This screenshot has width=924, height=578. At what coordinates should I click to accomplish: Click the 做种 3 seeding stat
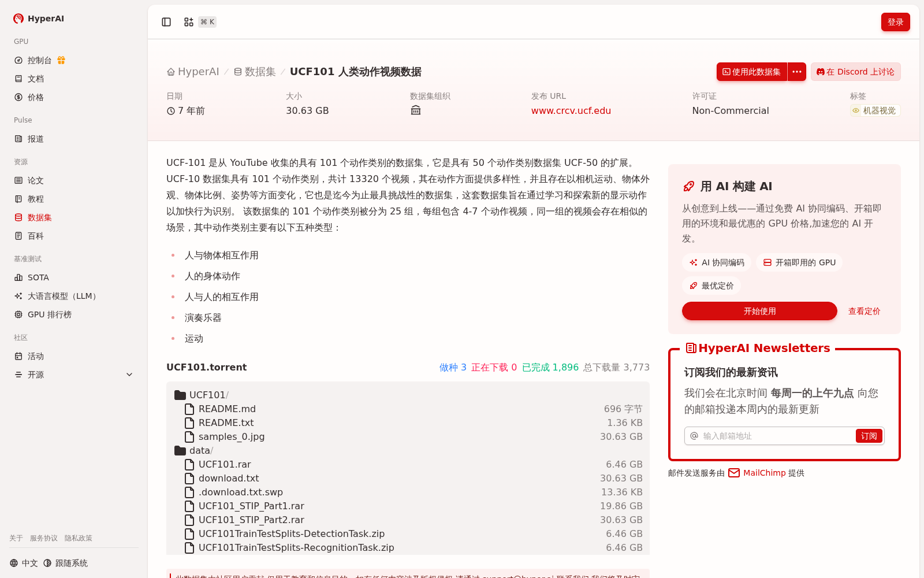[x=453, y=367]
